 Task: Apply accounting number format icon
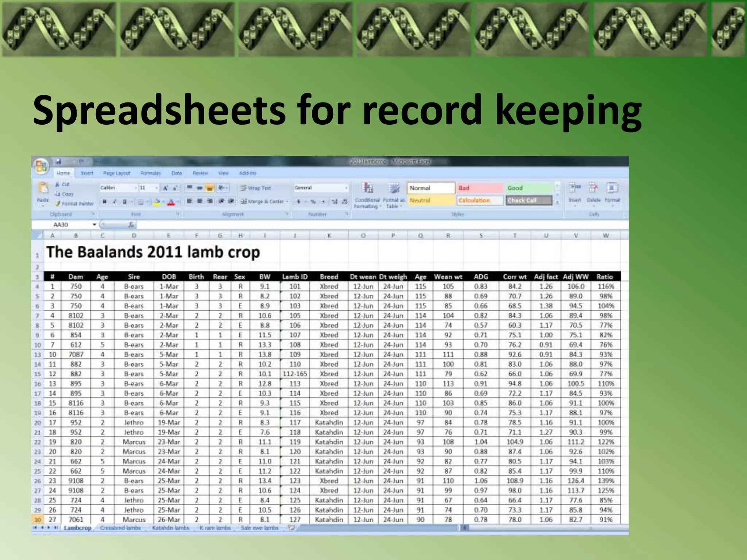(298, 202)
